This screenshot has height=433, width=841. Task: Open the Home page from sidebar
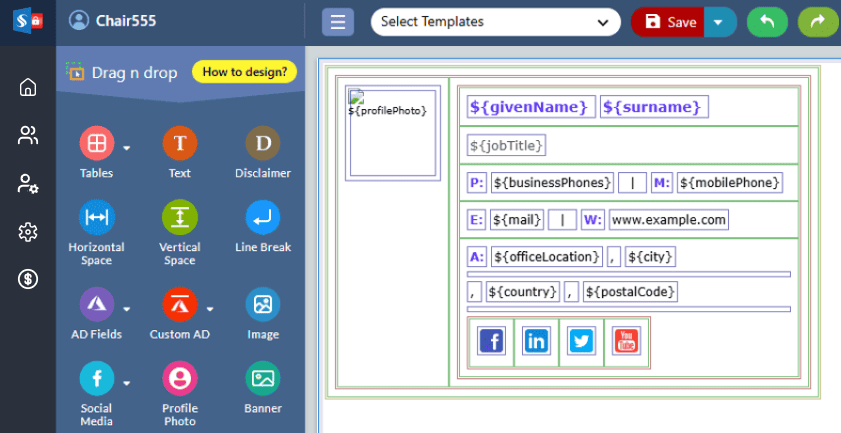tap(28, 87)
